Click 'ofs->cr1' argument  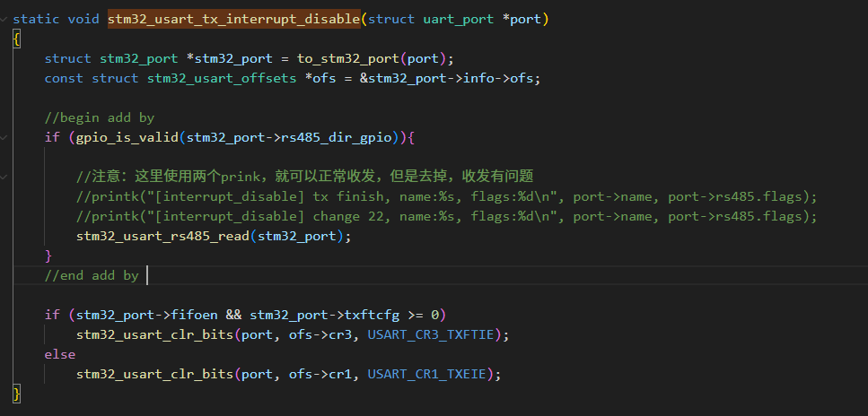(x=320, y=375)
